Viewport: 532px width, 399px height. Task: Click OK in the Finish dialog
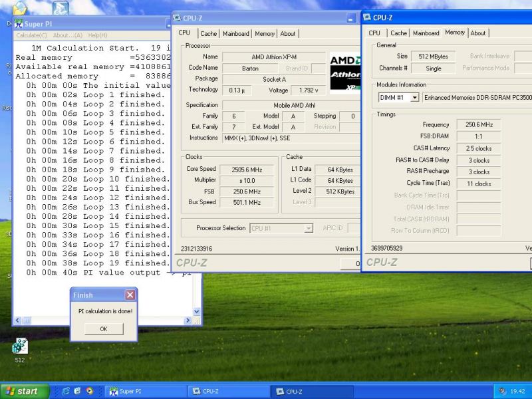[104, 329]
